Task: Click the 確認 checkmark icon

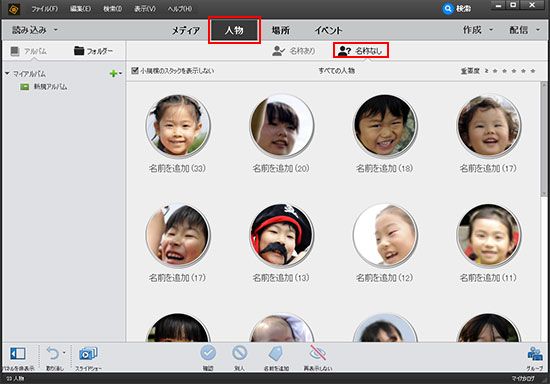Action: [208, 353]
